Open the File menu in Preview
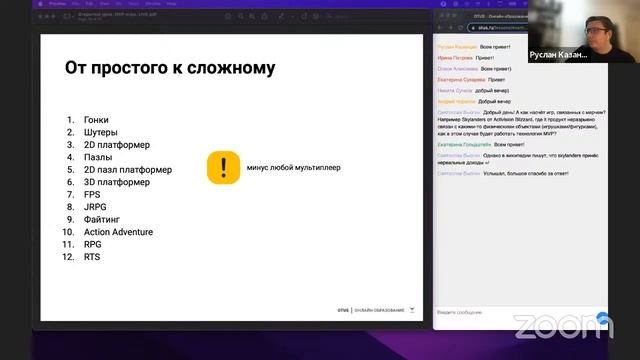Viewport: 640px width, 360px height. tap(76, 4)
